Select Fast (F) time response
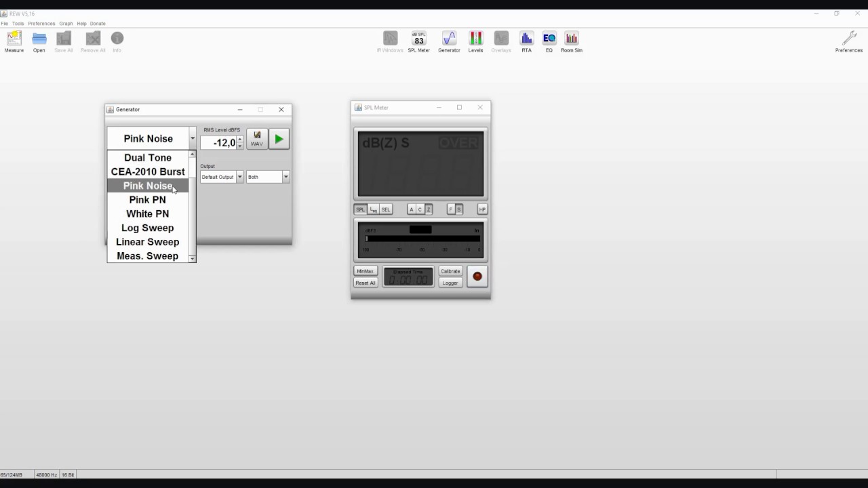868x488 pixels. pyautogui.click(x=450, y=209)
